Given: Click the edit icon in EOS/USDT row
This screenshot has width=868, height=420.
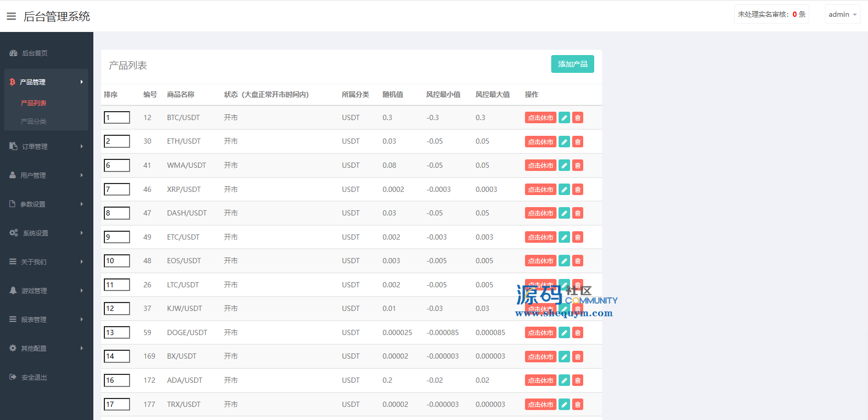Looking at the screenshot, I should click(564, 261).
